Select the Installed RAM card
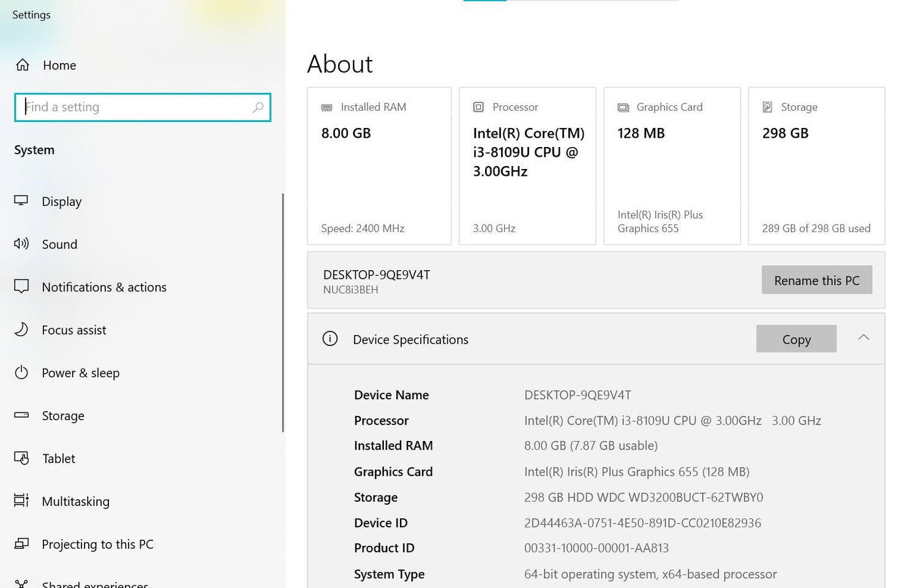The image size is (904, 588). pos(379,166)
